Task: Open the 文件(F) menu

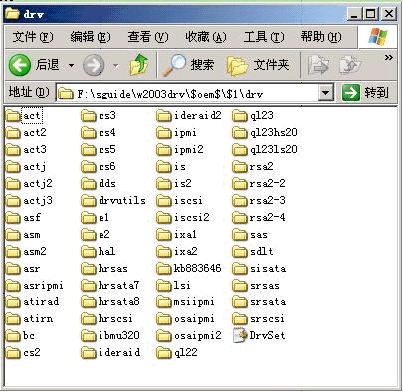Action: [x=33, y=37]
